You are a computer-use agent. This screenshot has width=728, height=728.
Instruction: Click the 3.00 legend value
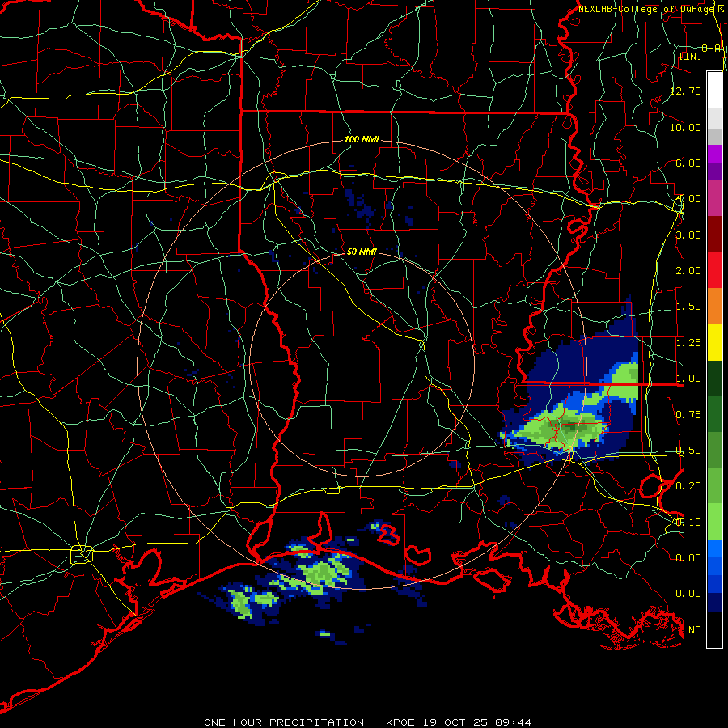click(x=688, y=235)
